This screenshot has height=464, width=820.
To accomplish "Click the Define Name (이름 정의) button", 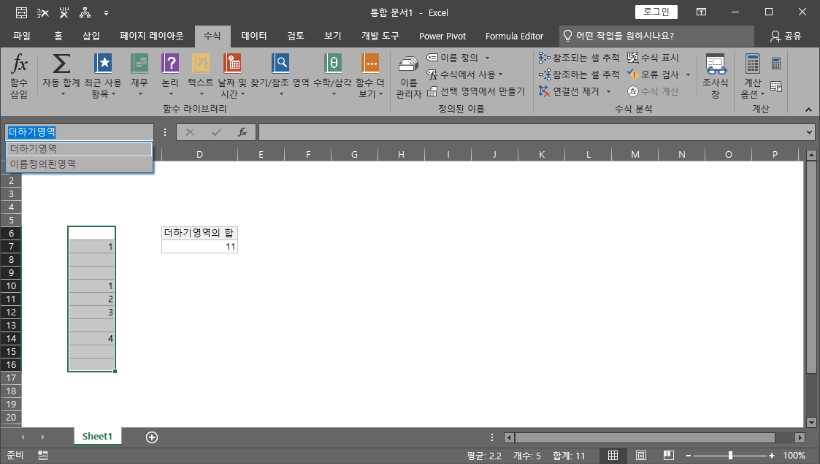I will pos(453,58).
